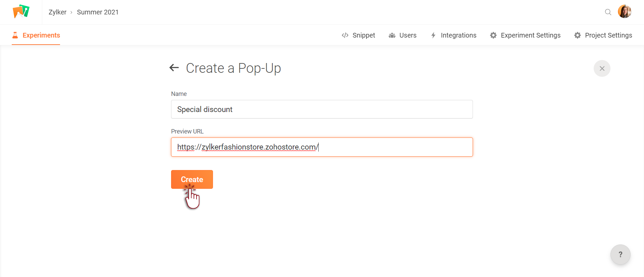The width and height of the screenshot is (644, 277).
Task: Close the Create a Pop-Up panel
Action: tap(602, 68)
